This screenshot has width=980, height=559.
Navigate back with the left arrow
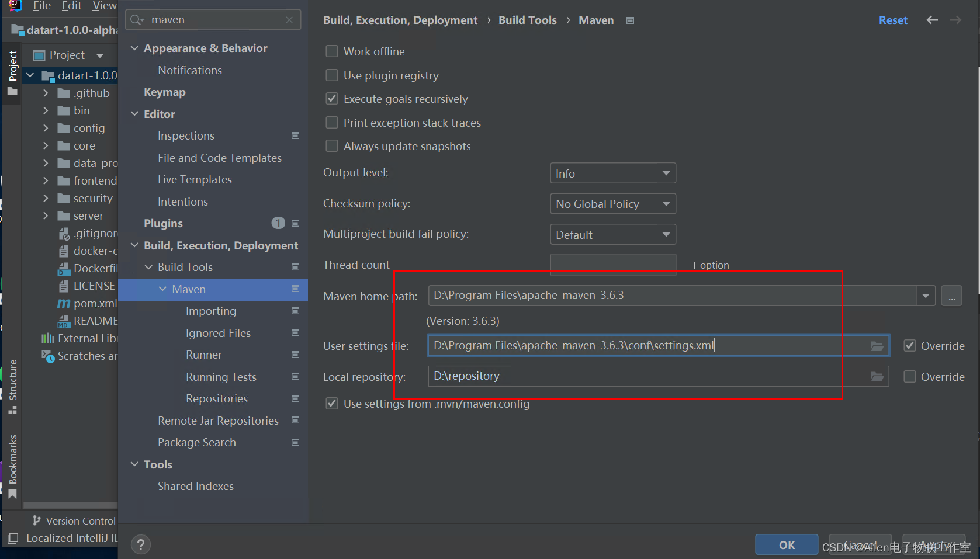(932, 20)
